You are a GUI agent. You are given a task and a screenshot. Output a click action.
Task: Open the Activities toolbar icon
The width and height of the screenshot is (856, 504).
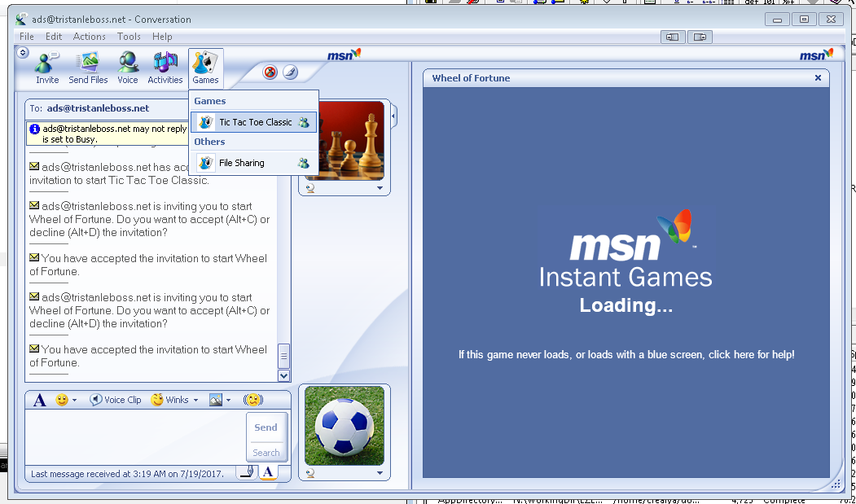pyautogui.click(x=165, y=68)
